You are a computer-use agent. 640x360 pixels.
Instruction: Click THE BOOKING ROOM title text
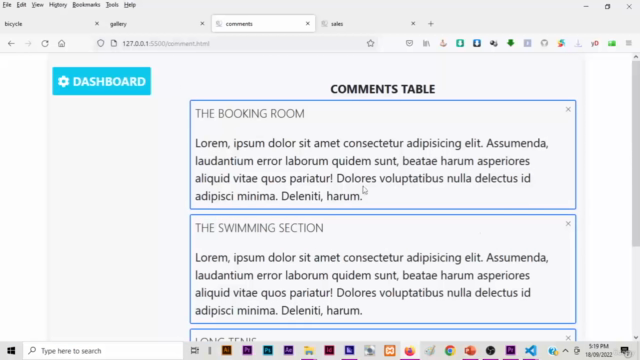coord(250,113)
